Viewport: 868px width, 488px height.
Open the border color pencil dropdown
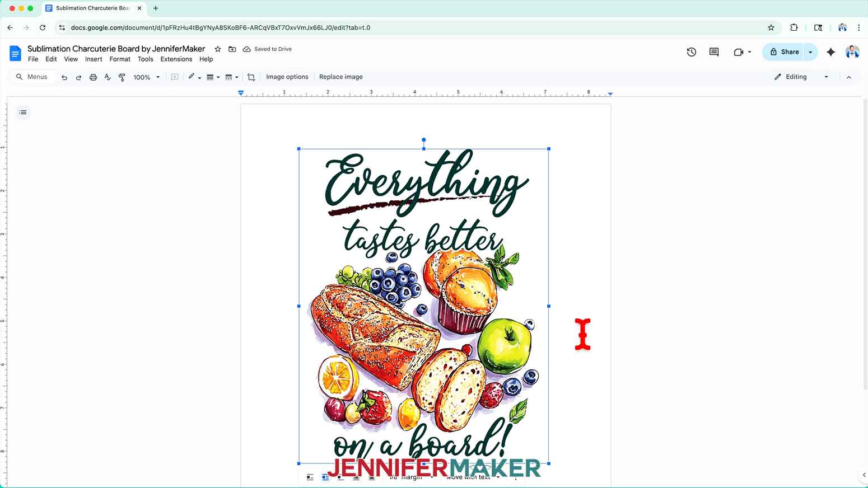[x=194, y=77]
